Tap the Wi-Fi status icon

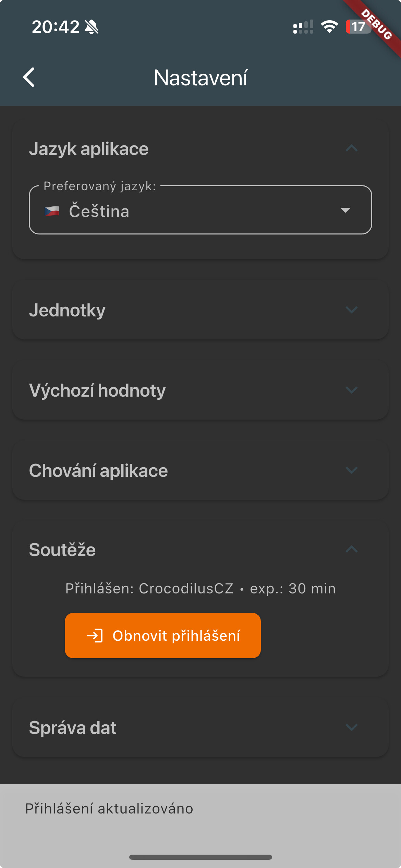[x=329, y=27]
